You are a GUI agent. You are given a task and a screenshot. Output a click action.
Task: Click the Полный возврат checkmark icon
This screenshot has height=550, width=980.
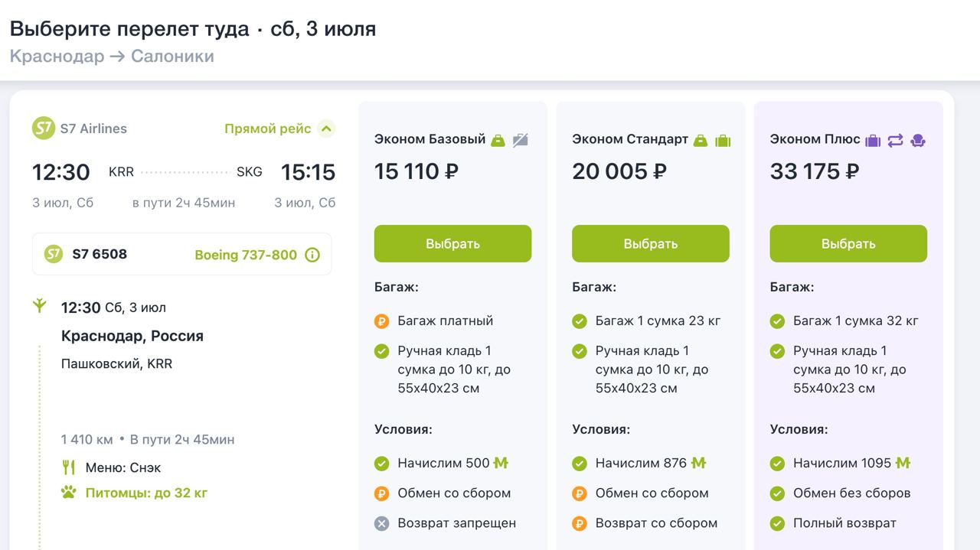tap(777, 523)
